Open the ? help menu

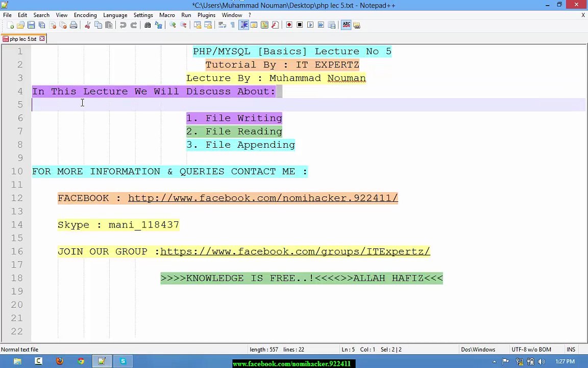click(250, 15)
